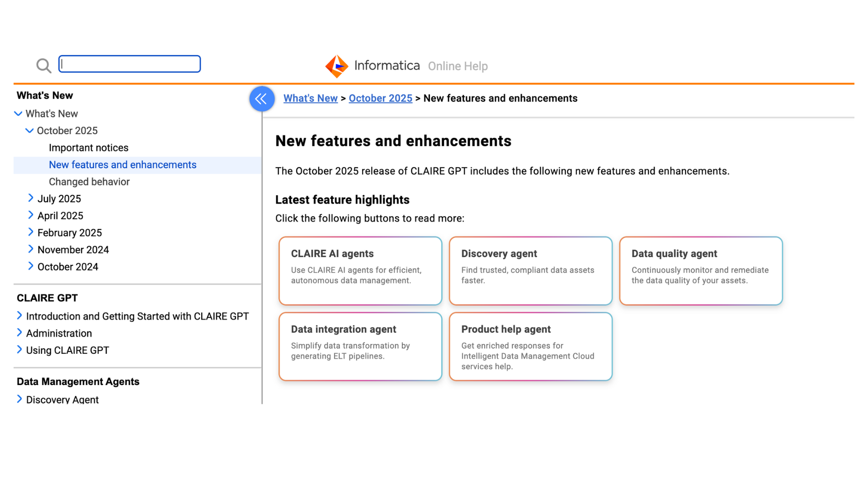
Task: Expand the November 2024 entry
Action: pyautogui.click(x=31, y=249)
